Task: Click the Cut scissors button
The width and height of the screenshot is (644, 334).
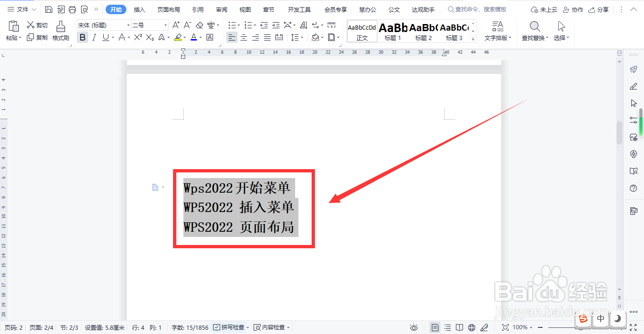Action: point(37,25)
